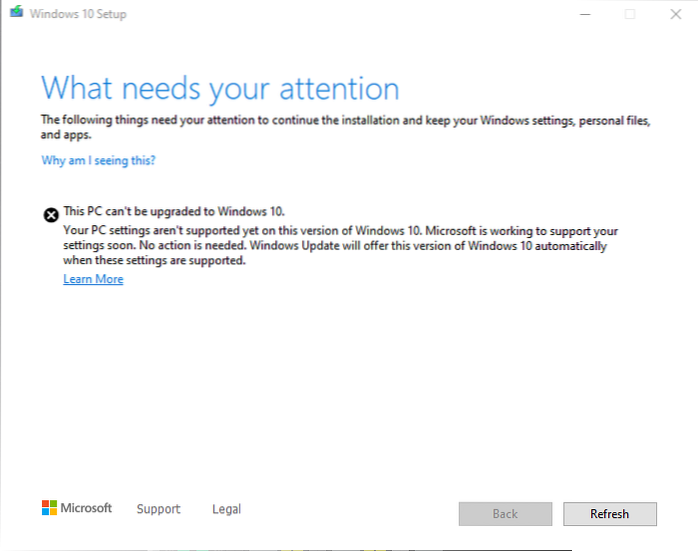Open the Support link in footer
The image size is (698, 551).
click(158, 509)
